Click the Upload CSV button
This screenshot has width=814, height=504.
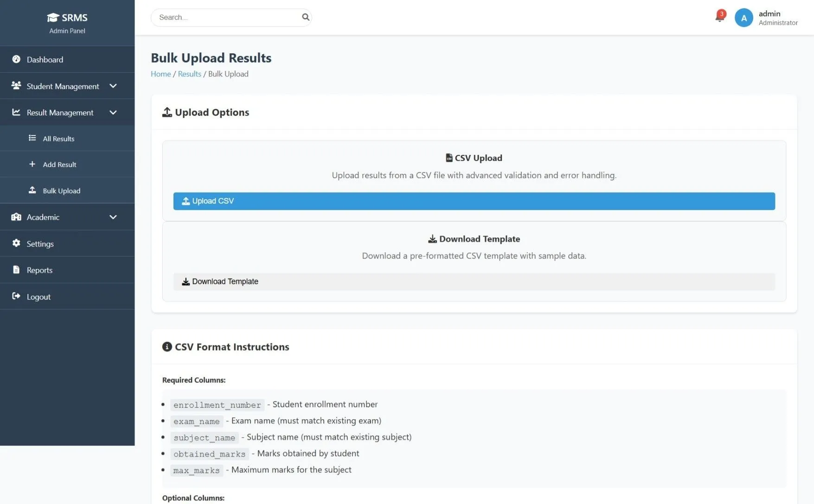[x=474, y=201]
